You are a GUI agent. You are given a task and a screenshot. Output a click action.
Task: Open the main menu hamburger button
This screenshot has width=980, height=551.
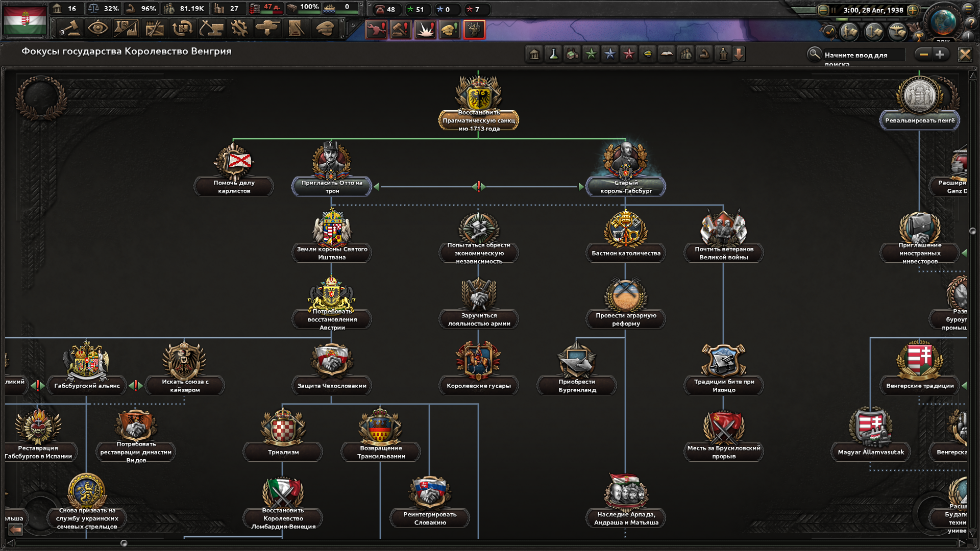(968, 9)
